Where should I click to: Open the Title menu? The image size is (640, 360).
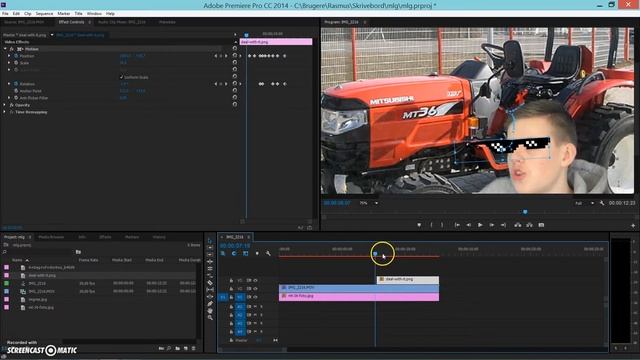[x=78, y=13]
